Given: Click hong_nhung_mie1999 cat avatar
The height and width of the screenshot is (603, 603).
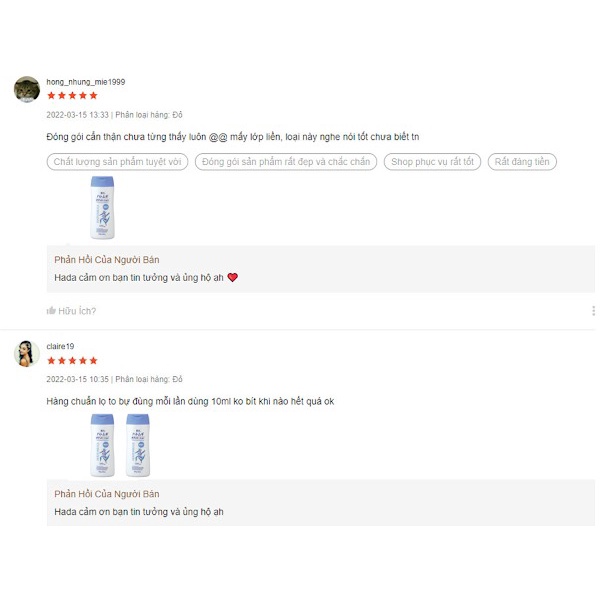Looking at the screenshot, I should 27,89.
